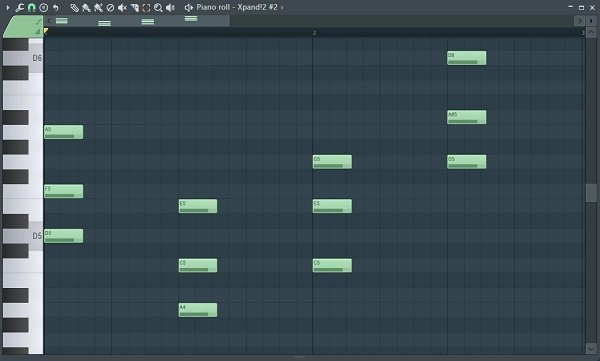Click the overview thumbnail of the pattern

click(x=137, y=21)
